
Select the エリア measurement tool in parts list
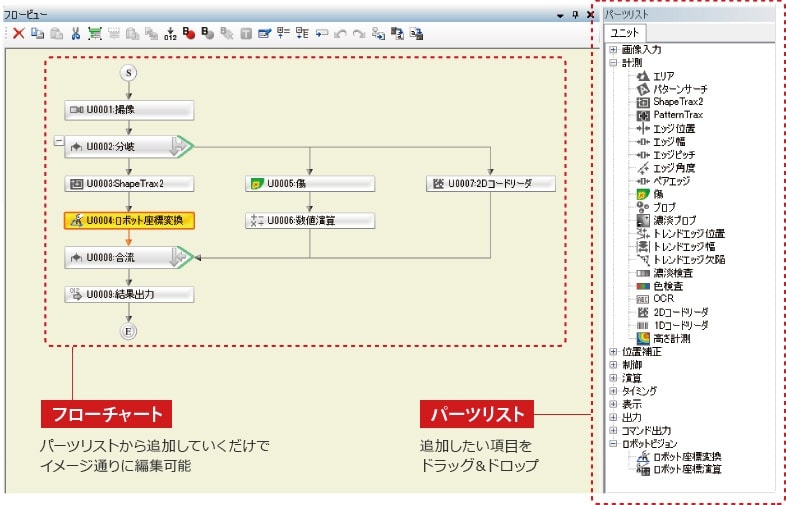(x=663, y=76)
